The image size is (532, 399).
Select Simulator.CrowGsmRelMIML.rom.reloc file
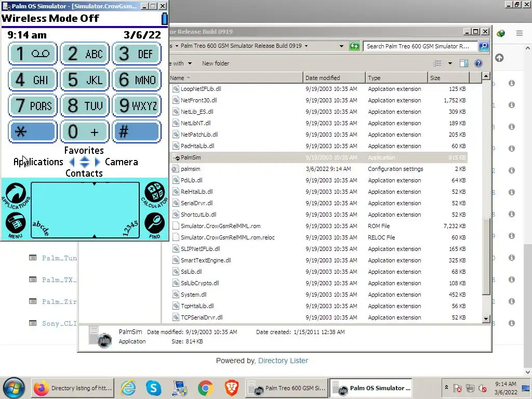tap(318, 237)
